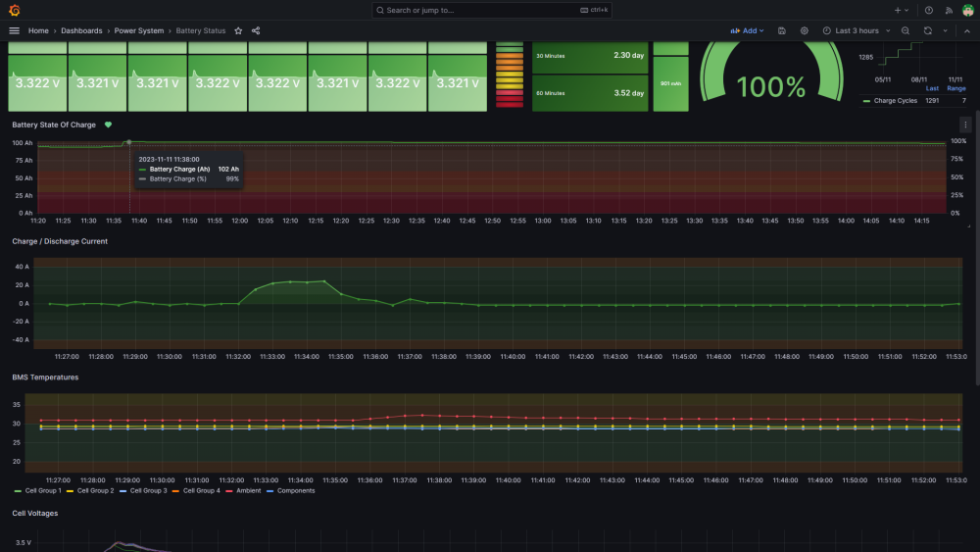Open the refresh interval dropdown arrow
The height and width of the screenshot is (552, 980).
945,30
